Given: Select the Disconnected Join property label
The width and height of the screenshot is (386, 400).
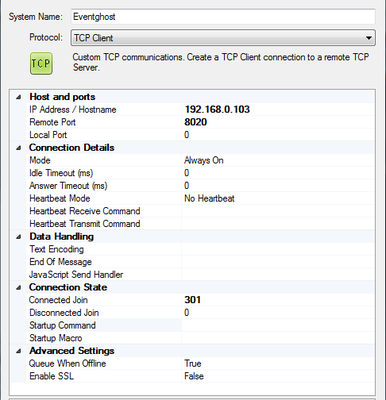Looking at the screenshot, I should tap(64, 312).
